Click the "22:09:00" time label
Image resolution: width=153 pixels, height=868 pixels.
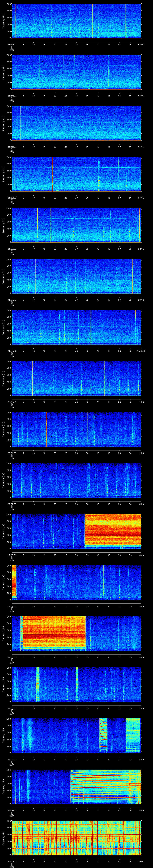(12, 862)
